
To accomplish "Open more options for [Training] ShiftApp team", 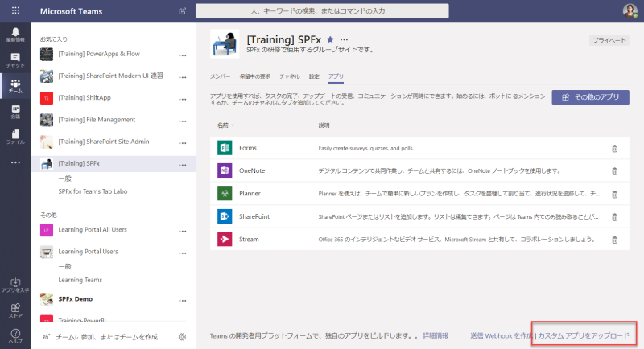I will pyautogui.click(x=183, y=99).
